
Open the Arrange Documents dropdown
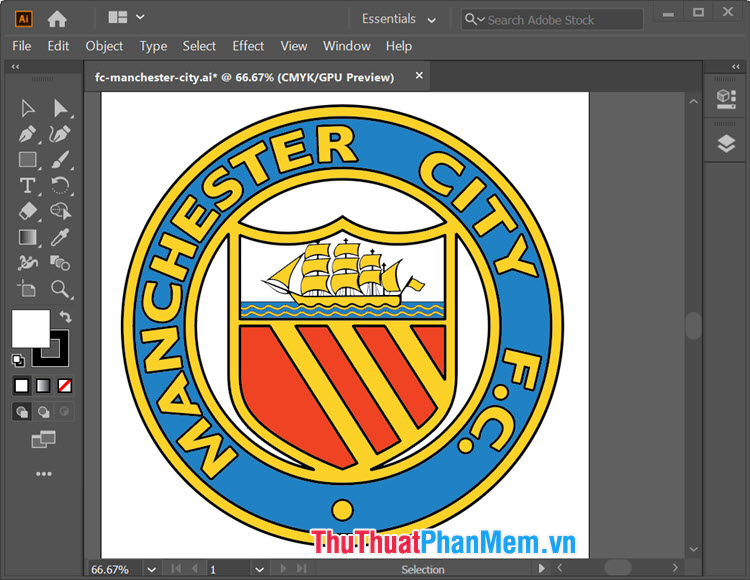[x=126, y=17]
